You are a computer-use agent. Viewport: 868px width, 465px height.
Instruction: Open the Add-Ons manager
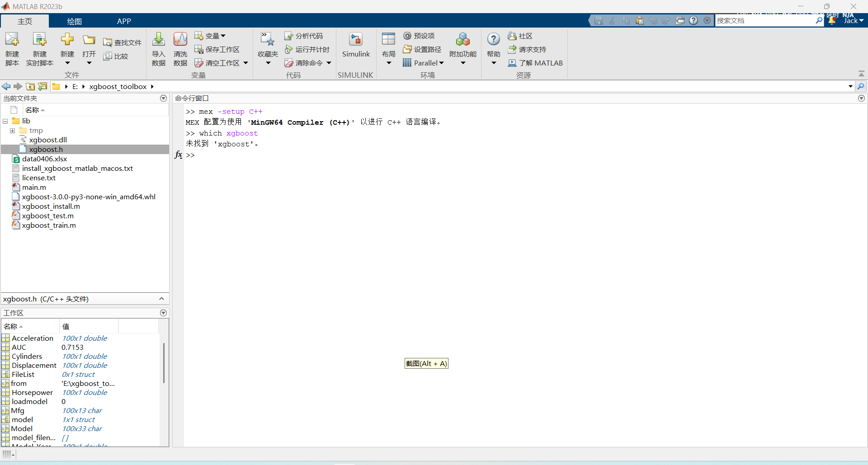click(x=462, y=45)
